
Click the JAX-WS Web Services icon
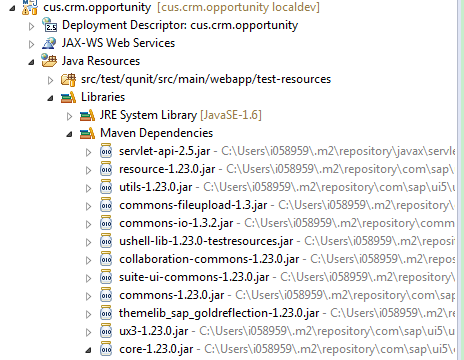pos(49,43)
